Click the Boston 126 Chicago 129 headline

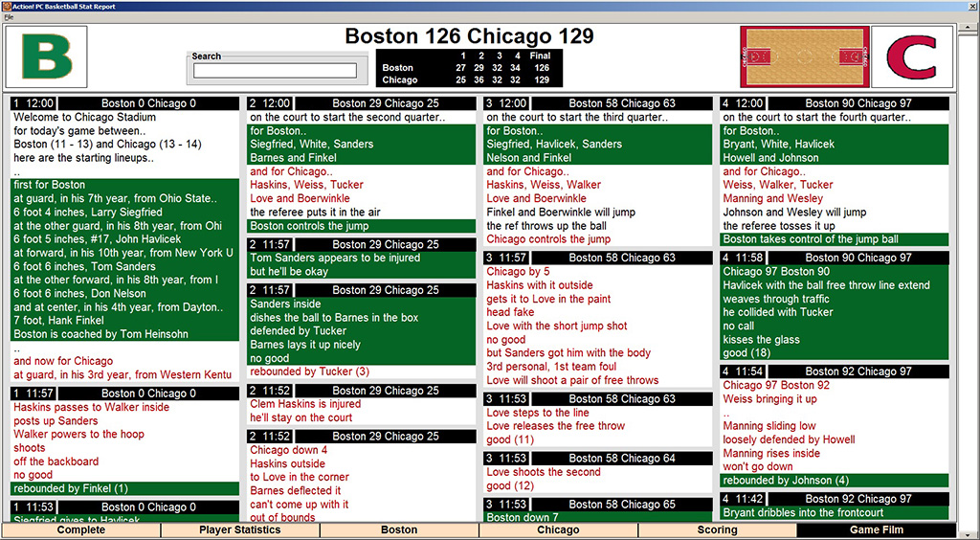tap(469, 36)
